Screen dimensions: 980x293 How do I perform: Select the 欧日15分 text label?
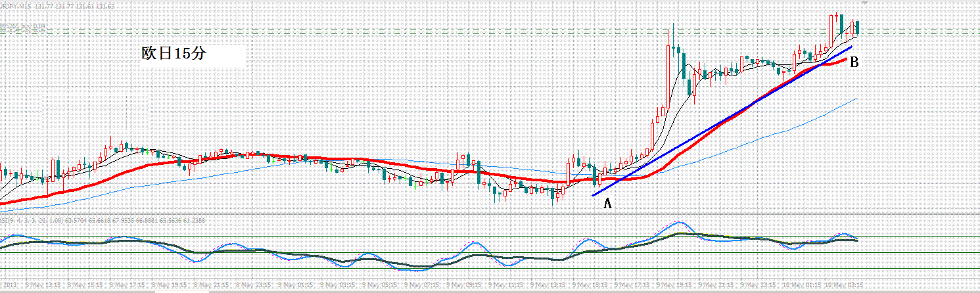[x=174, y=55]
